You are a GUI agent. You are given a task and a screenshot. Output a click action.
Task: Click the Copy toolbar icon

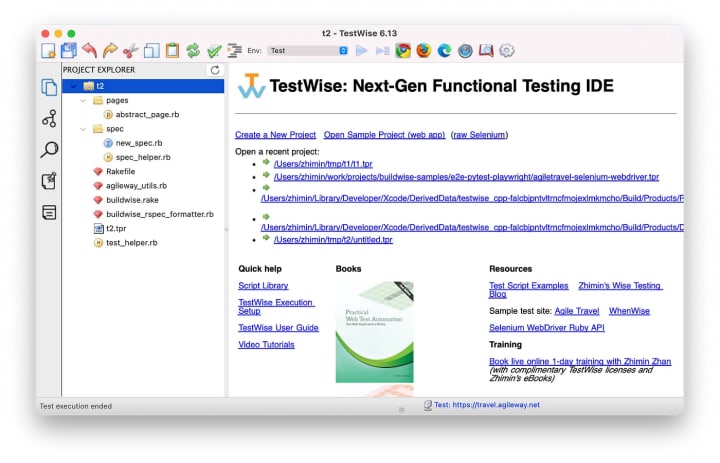[x=152, y=51]
